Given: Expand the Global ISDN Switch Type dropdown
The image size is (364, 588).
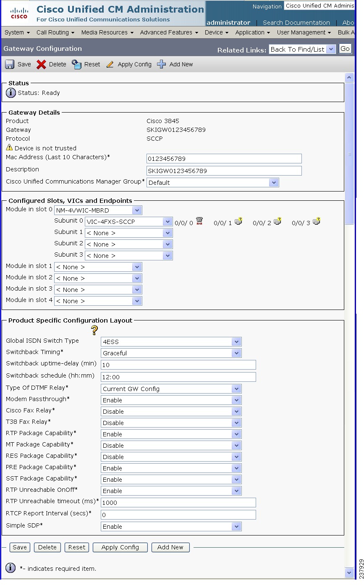Looking at the screenshot, I should point(237,342).
